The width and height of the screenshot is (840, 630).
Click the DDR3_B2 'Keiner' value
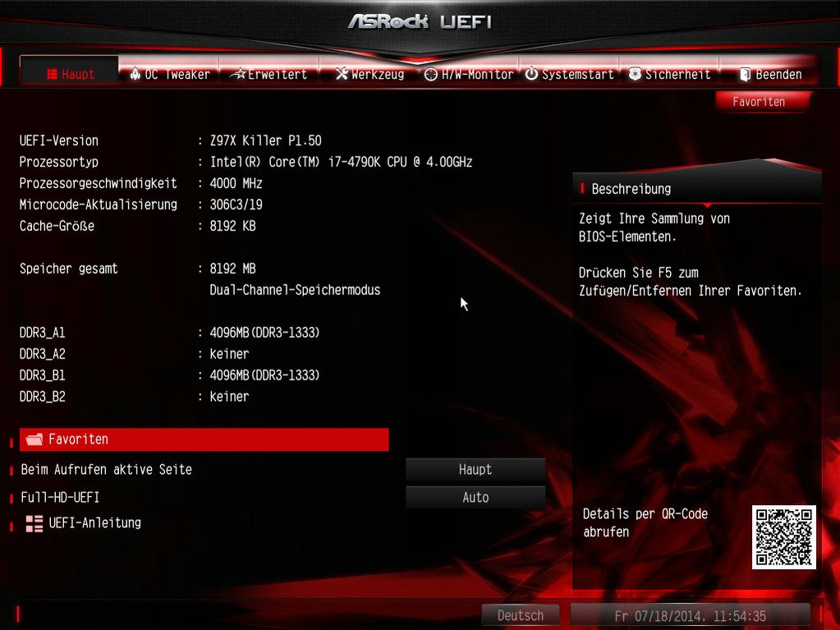click(229, 397)
